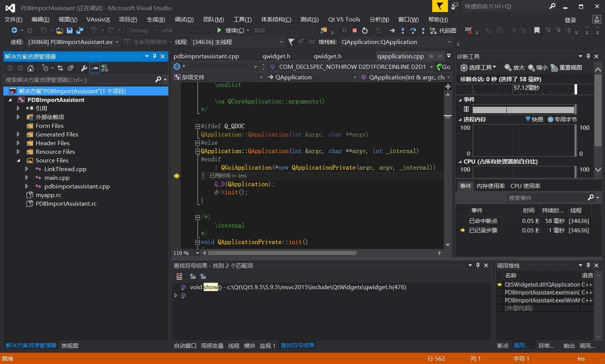605x364 pixels.
Task: Click the Sync with Active Document icon
Action: coord(60,68)
